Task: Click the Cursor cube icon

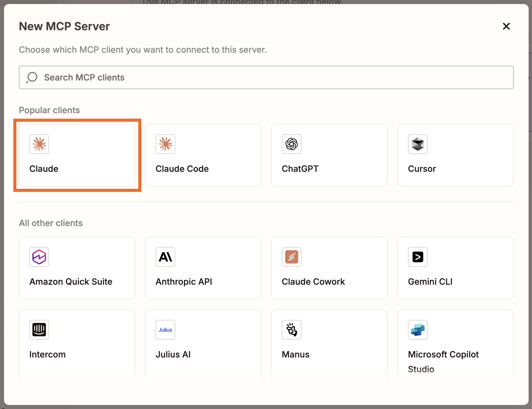Action: (x=418, y=144)
